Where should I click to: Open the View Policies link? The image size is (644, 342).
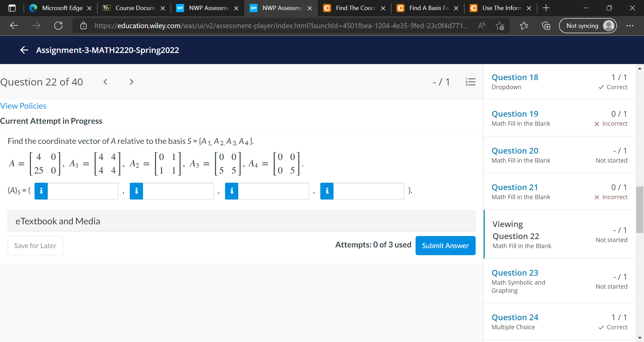point(23,106)
